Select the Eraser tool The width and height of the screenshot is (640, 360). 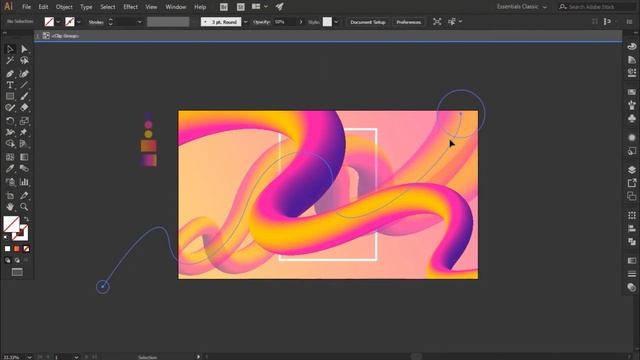(x=24, y=108)
